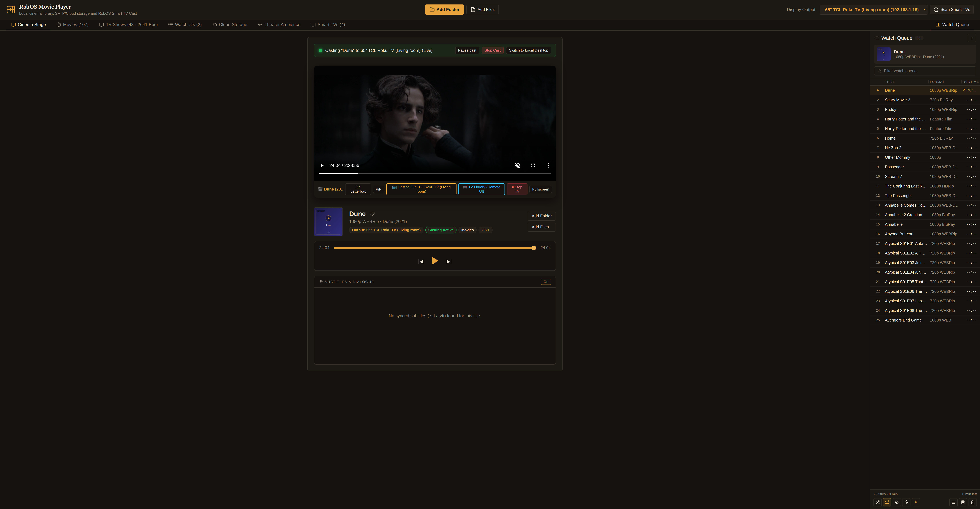Screen dimensions: 980x509
Task: Collapse the Watch Queue panel chevron
Action: coord(972,38)
